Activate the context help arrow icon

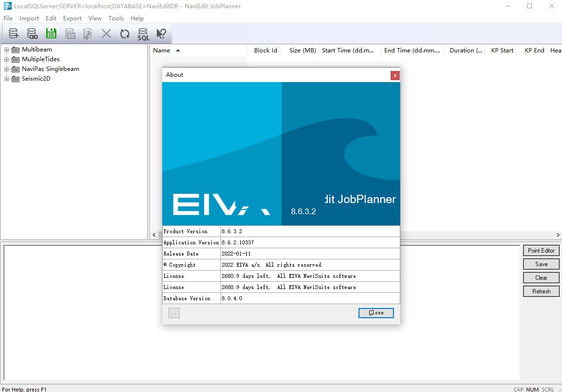pos(161,33)
